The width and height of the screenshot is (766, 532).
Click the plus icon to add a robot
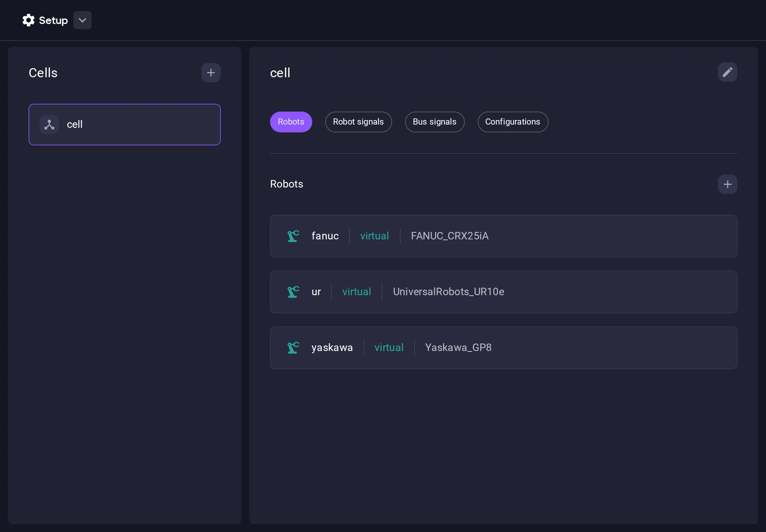pyautogui.click(x=727, y=184)
